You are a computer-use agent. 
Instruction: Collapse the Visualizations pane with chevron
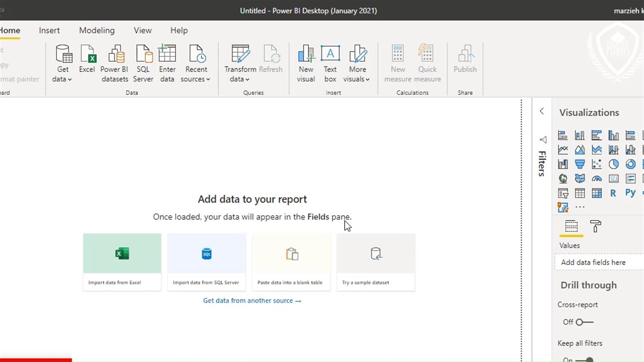pyautogui.click(x=542, y=112)
